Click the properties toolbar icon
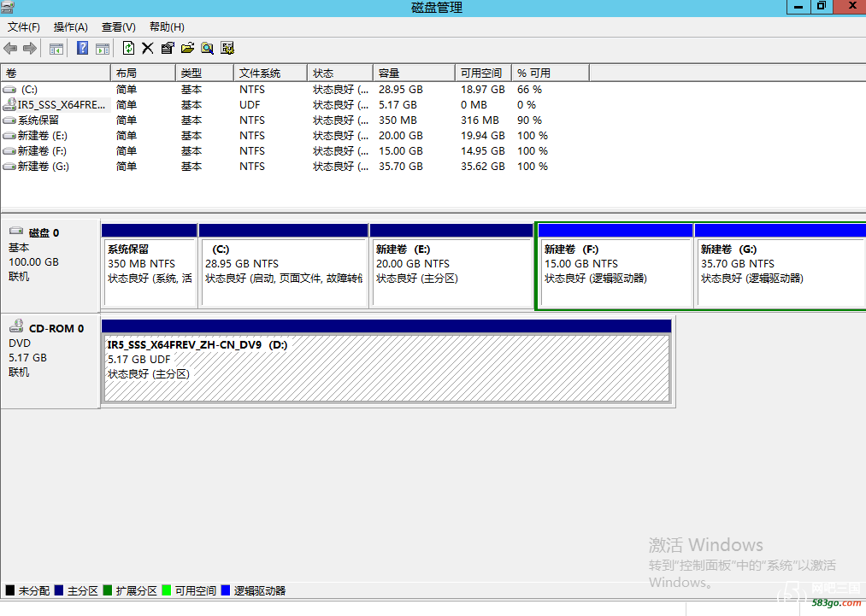The width and height of the screenshot is (866, 616). 168,48
